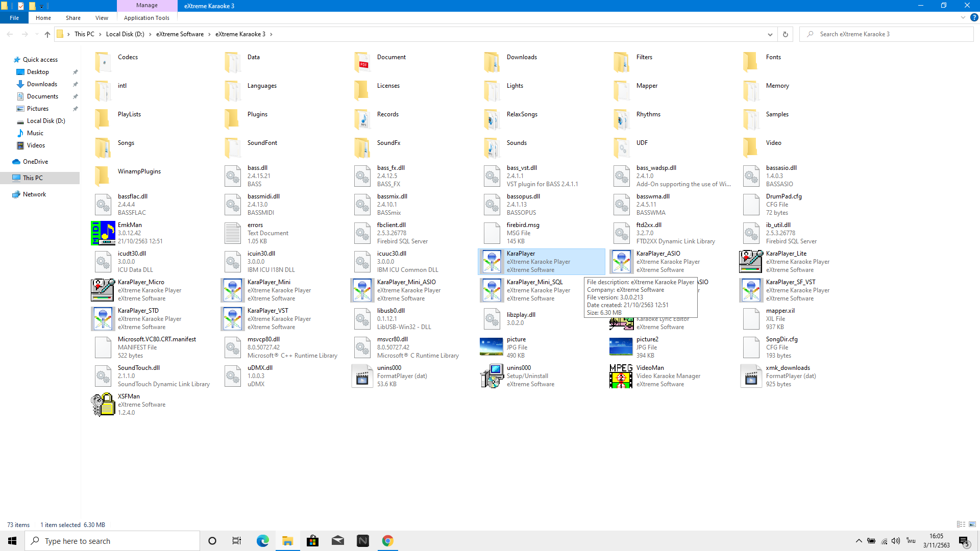Viewport: 980px width, 551px height.
Task: Go up one folder level
Action: click(x=47, y=34)
